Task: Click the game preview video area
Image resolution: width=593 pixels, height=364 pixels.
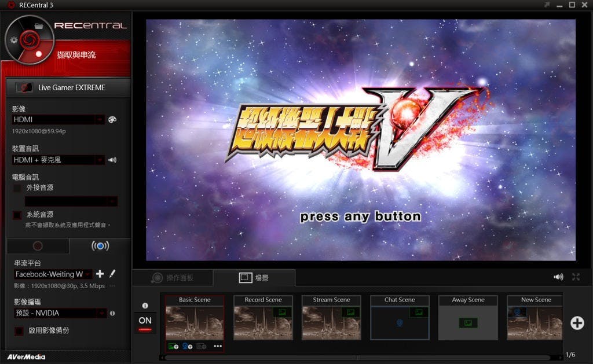Action: click(361, 140)
